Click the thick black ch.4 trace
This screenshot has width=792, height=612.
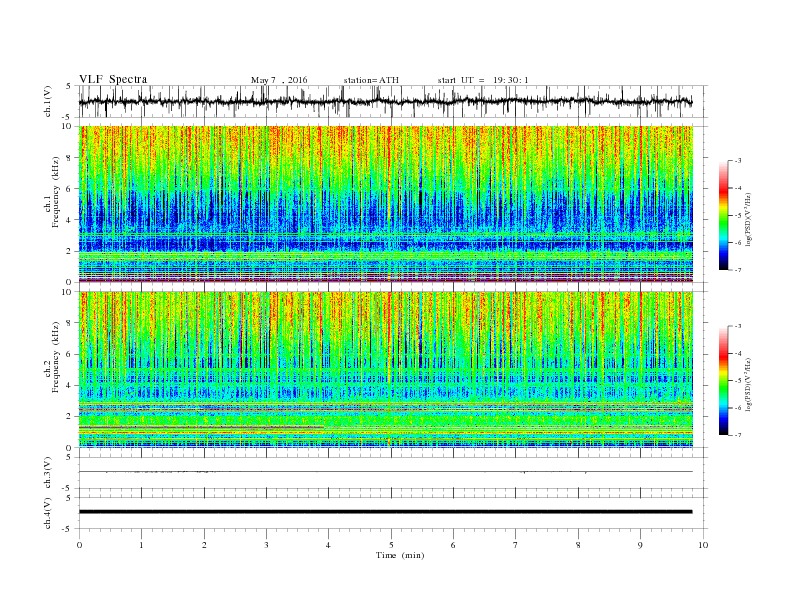(x=385, y=512)
